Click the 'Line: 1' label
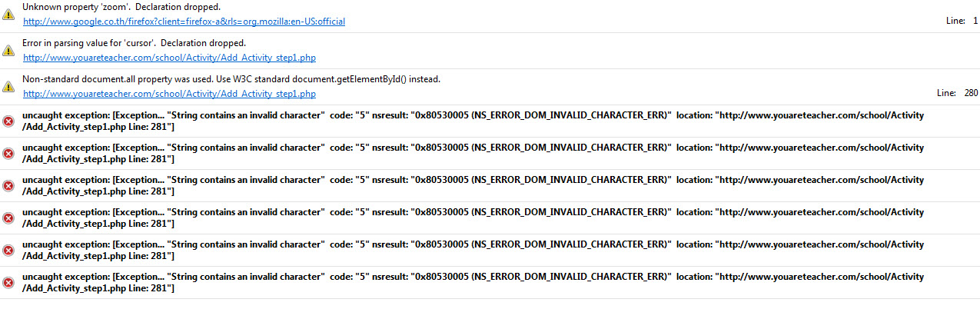The height and width of the screenshot is (309, 980). click(962, 22)
